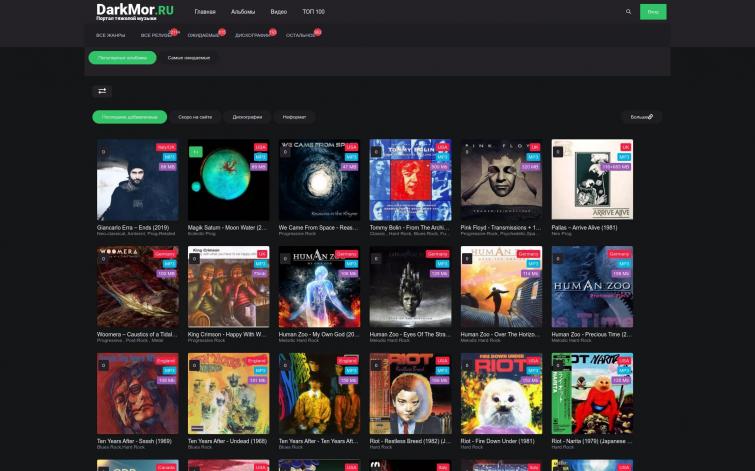Click the Germany badge on Woomera cover
This screenshot has width=755, height=471.
165,254
